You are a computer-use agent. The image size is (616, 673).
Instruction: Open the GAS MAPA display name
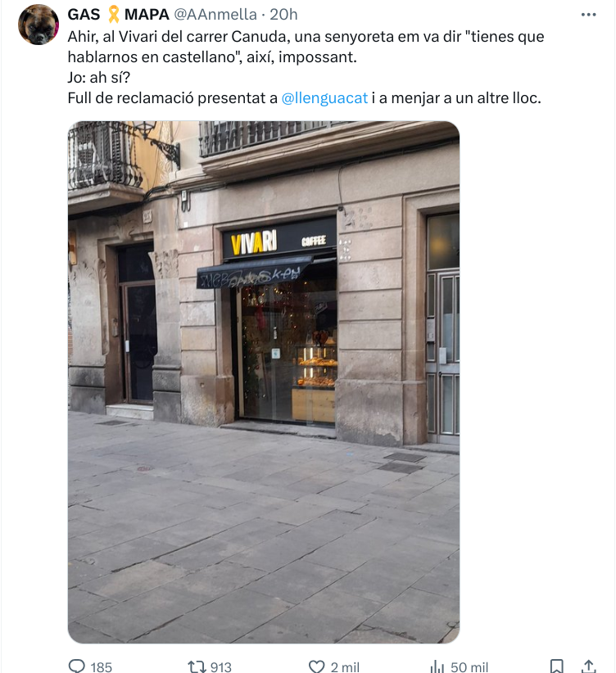click(118, 15)
